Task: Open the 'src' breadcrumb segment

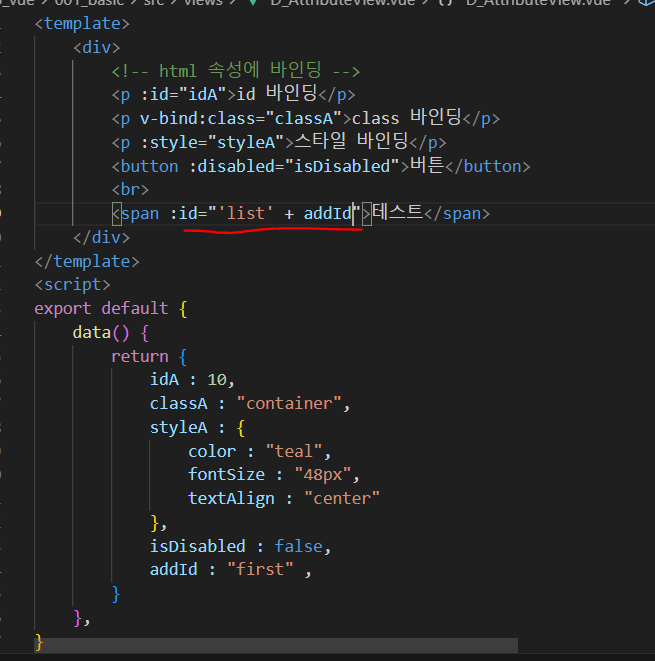Action: click(x=154, y=3)
